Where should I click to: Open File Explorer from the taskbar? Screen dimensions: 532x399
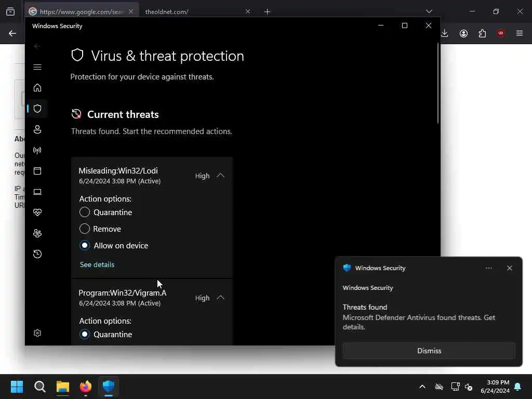click(x=63, y=387)
